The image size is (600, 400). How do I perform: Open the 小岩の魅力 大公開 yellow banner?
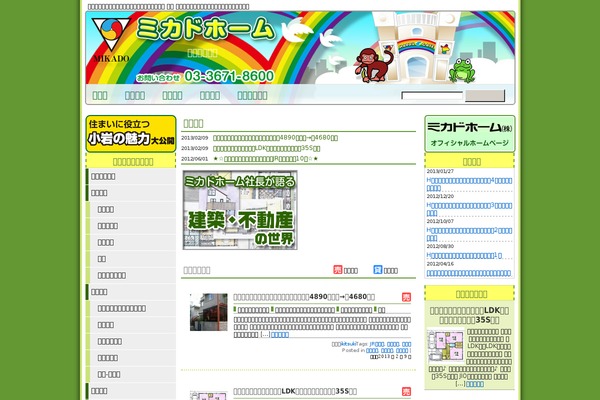coord(131,134)
